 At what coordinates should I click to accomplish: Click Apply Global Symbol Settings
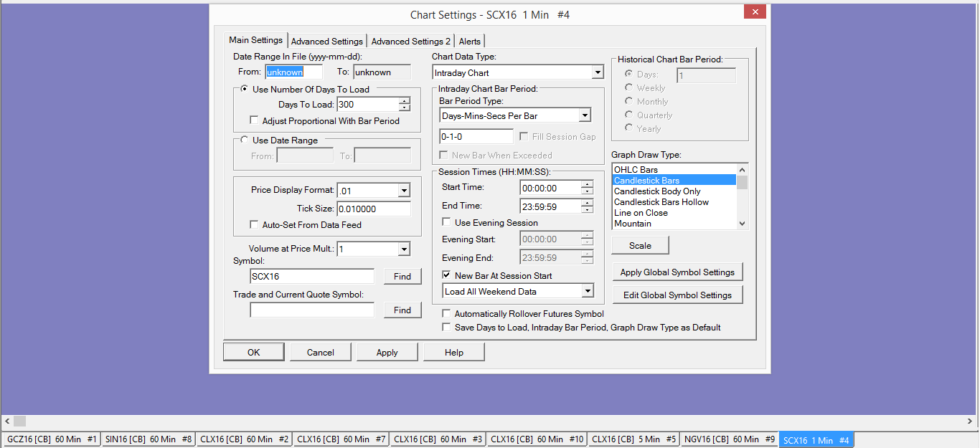pos(678,272)
